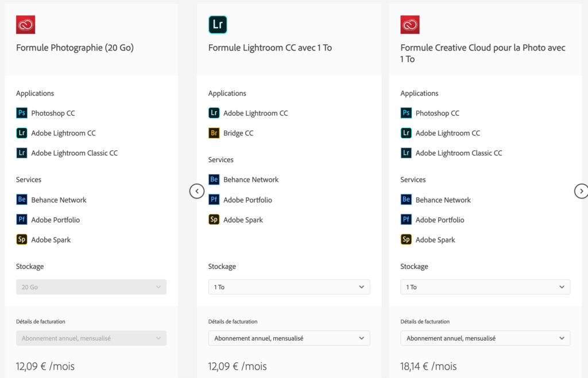Open the disabled 20 Go storage dropdown
This screenshot has width=588, height=378.
91,287
